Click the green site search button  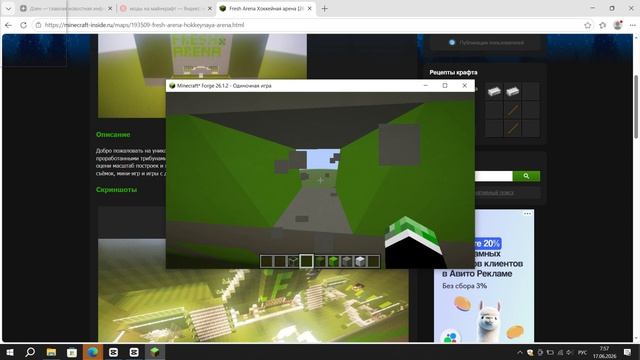tap(526, 176)
